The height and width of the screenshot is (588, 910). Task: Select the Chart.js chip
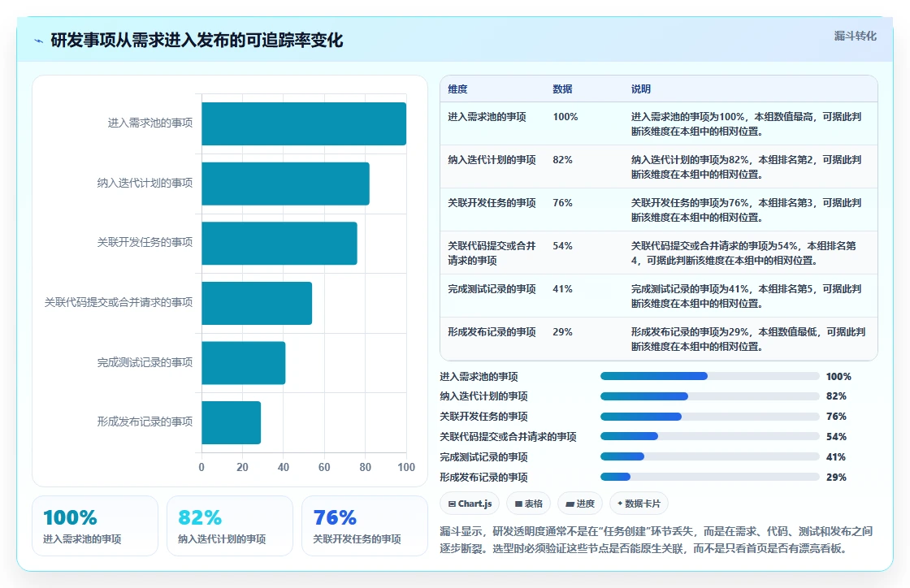point(470,504)
